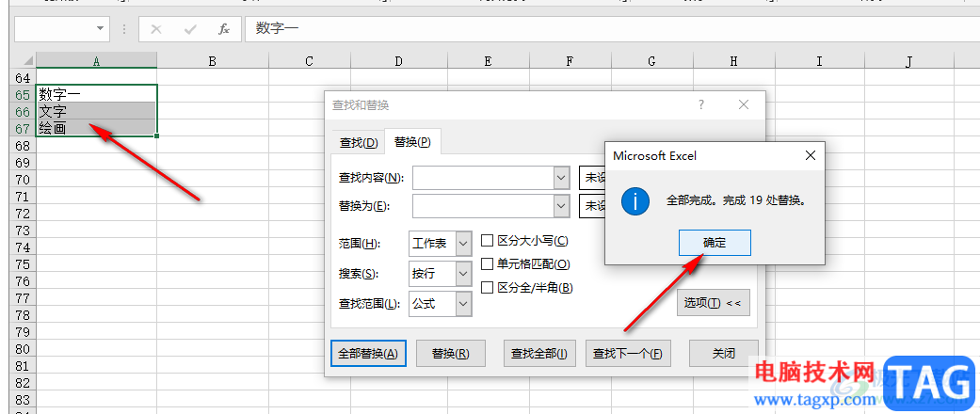Click the formula bar showing 数字一
980x414 pixels.
[x=613, y=29]
